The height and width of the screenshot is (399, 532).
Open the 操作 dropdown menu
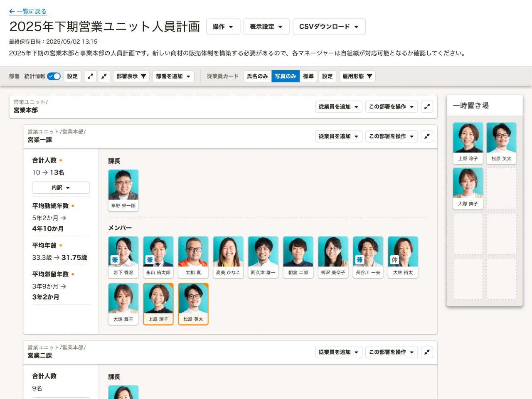pos(223,27)
